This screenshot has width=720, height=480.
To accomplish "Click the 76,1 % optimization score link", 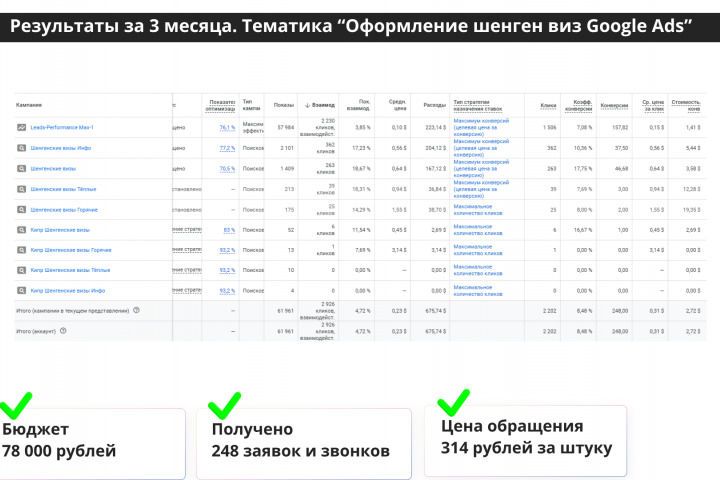I will click(227, 127).
